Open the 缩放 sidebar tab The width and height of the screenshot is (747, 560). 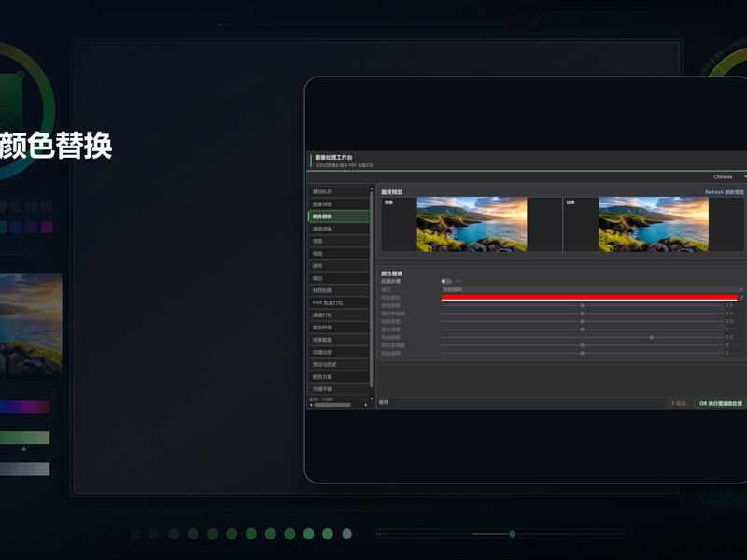(339, 254)
